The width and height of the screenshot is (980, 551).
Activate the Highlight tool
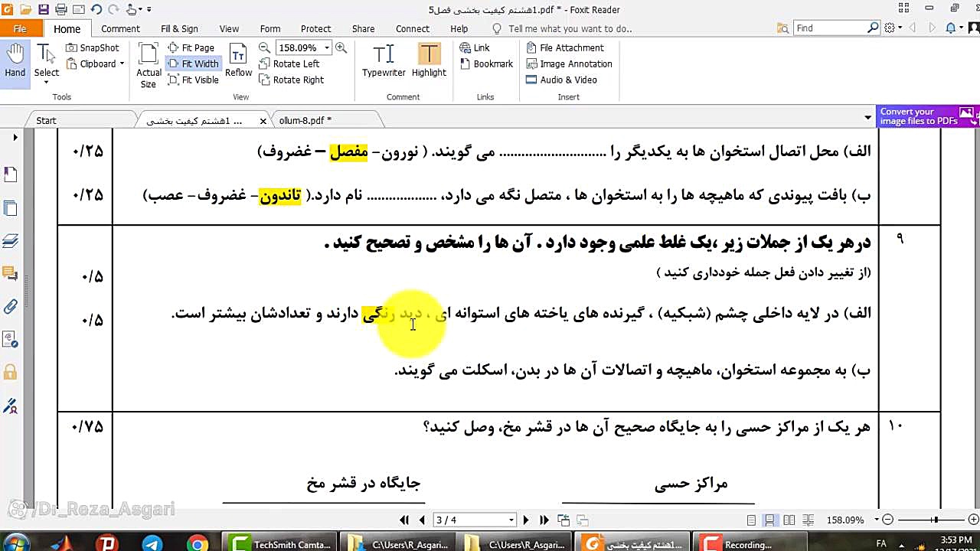(x=429, y=61)
